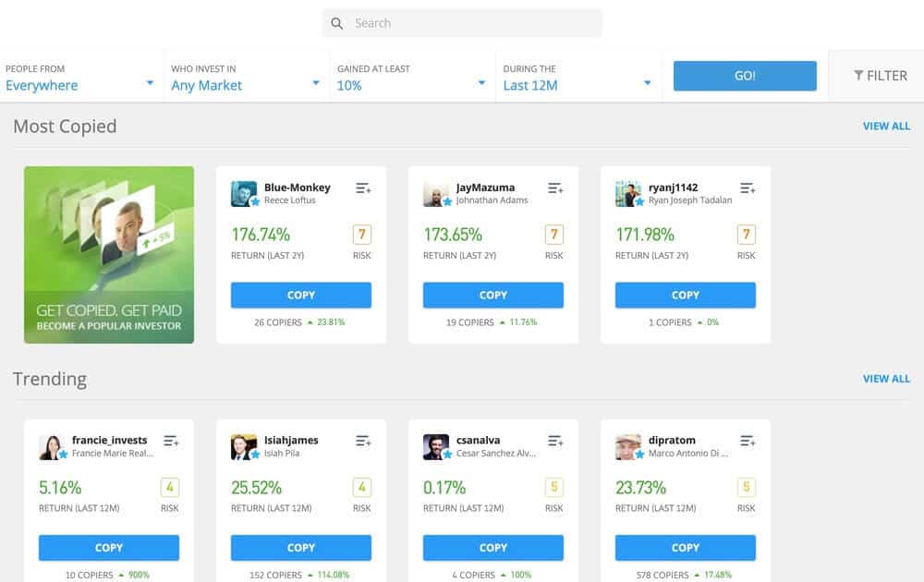The image size is (924, 582).
Task: Open the Who Invest In Any Market dropdown
Action: tap(247, 77)
